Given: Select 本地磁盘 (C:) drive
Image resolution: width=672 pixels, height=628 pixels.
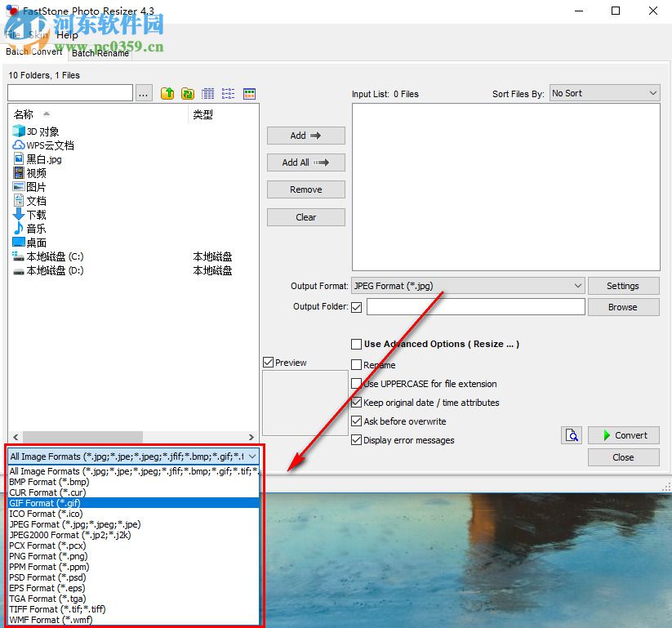Looking at the screenshot, I should (x=48, y=256).
